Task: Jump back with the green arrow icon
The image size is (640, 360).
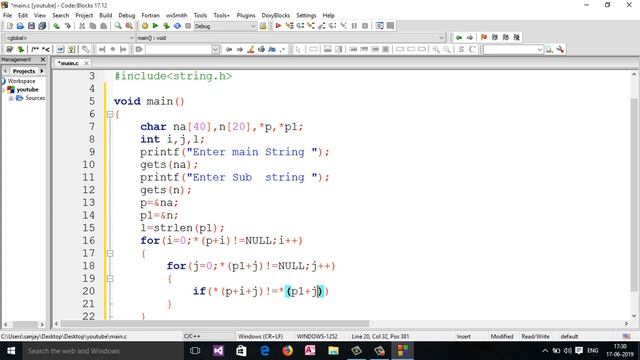Action: tap(459, 38)
